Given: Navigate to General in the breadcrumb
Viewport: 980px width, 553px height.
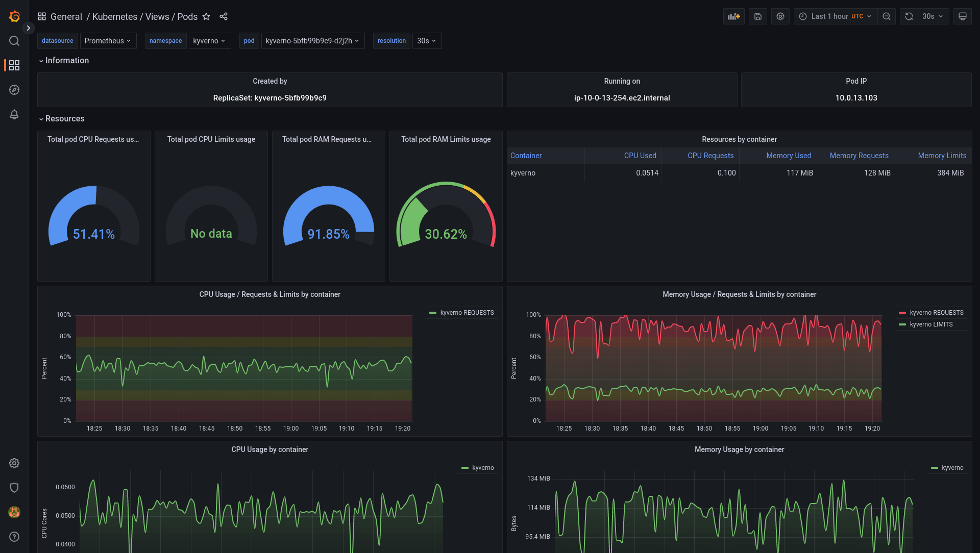Looking at the screenshot, I should coord(66,16).
